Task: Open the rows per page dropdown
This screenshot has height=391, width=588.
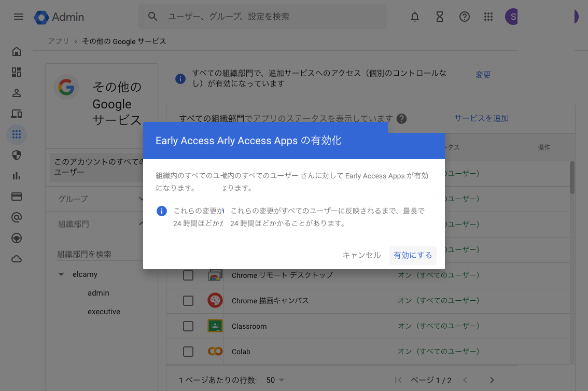Action: point(275,380)
